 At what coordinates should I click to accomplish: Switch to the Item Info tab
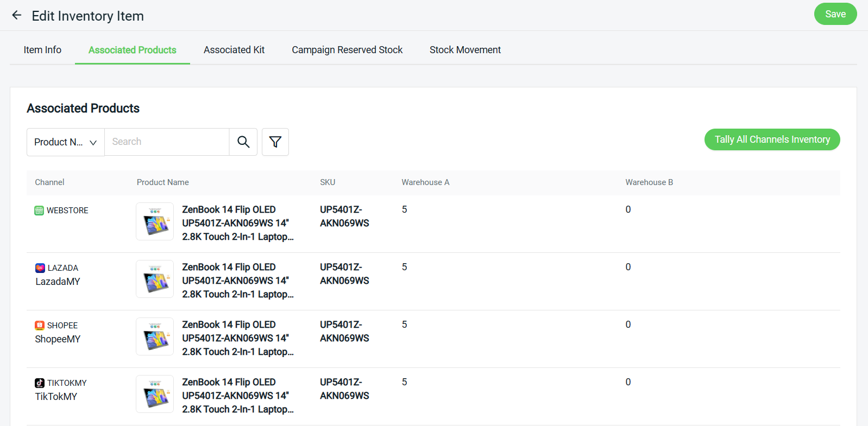[42, 50]
